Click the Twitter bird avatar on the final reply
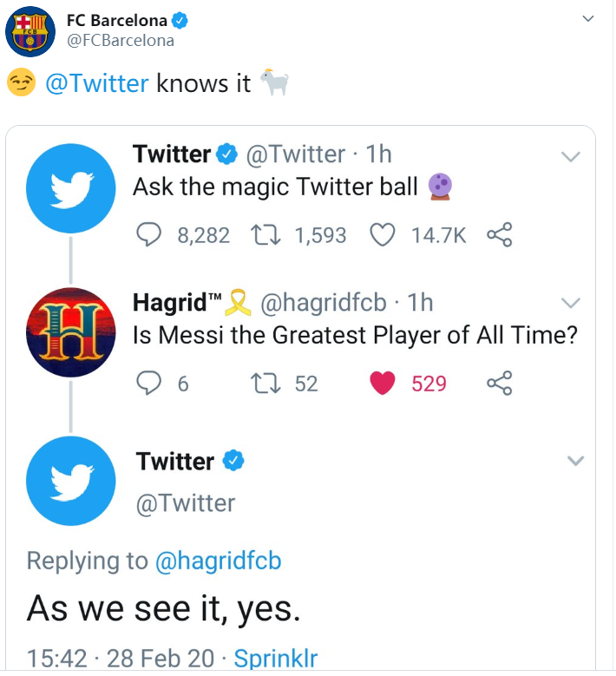 click(70, 481)
